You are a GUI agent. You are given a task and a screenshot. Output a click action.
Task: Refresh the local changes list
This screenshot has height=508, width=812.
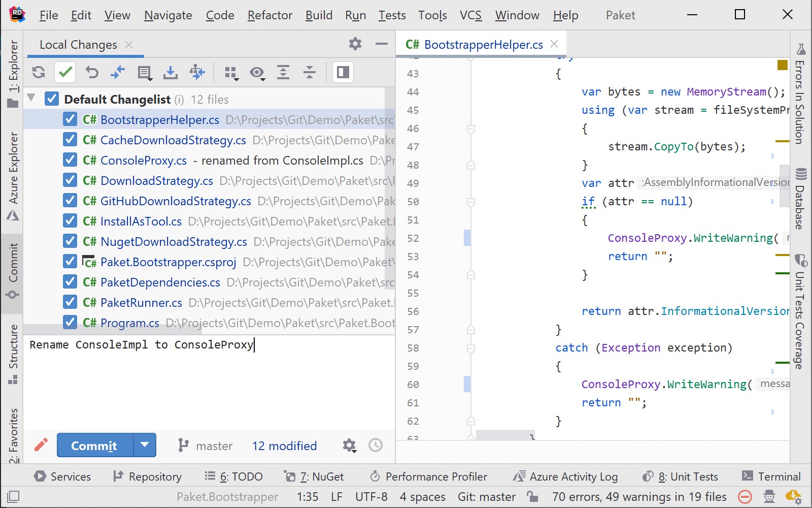click(x=39, y=73)
